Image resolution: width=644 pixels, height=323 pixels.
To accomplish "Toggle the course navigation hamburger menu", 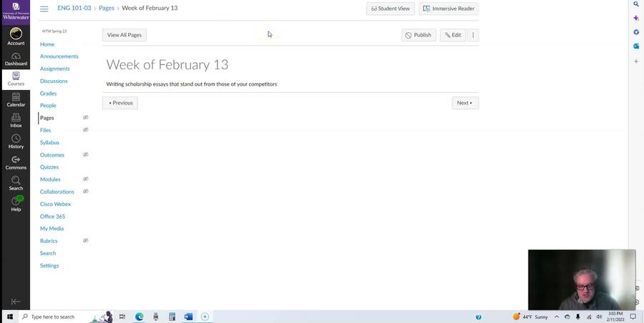I will coord(44,9).
